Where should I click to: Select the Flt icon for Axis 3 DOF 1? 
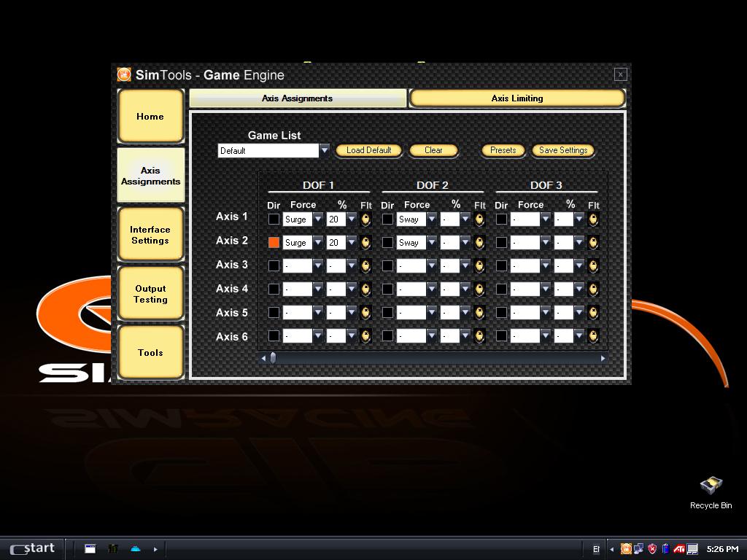tap(365, 265)
